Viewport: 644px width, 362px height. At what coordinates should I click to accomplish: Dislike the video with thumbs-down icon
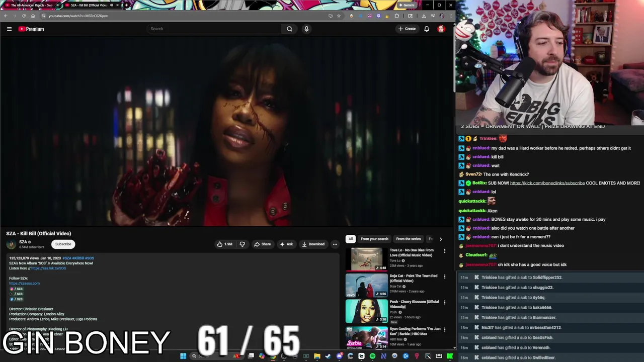(x=242, y=244)
